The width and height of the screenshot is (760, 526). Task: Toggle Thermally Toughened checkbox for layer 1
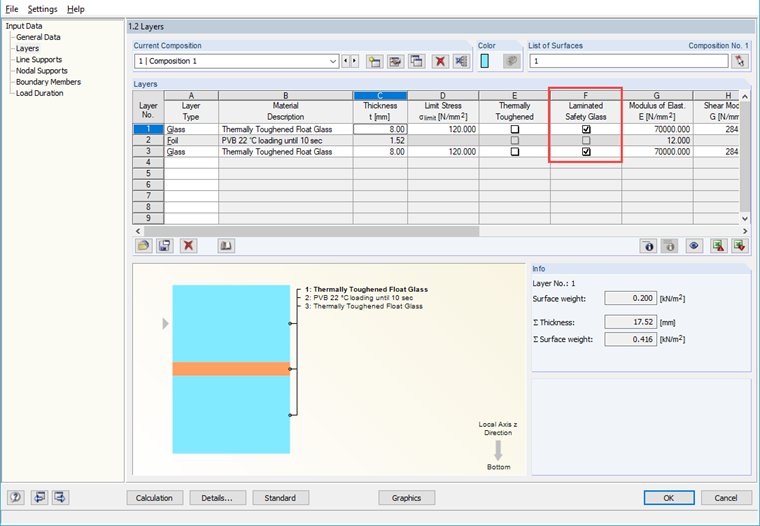coord(515,129)
